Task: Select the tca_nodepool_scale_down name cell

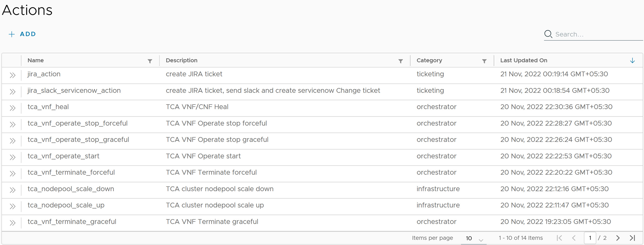Action: [x=71, y=189]
